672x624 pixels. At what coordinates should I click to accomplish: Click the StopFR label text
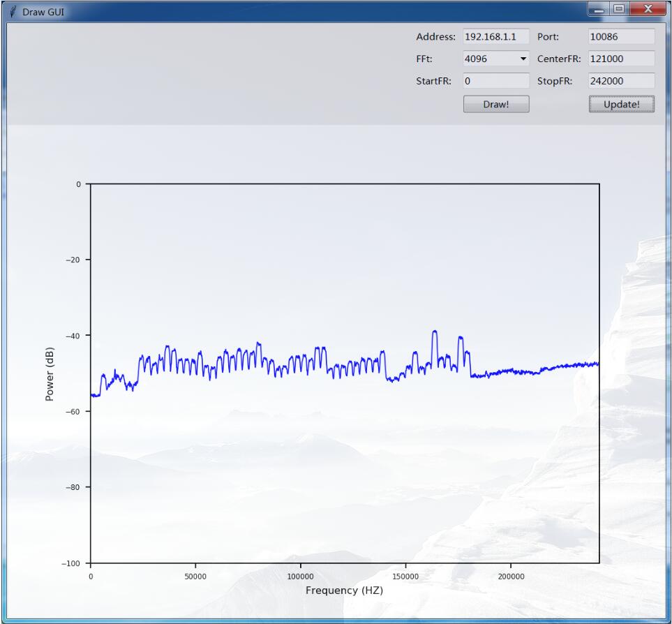click(555, 81)
